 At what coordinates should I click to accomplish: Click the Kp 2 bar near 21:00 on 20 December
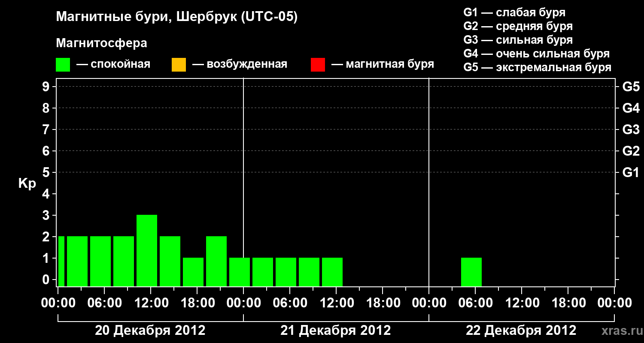pos(216,261)
